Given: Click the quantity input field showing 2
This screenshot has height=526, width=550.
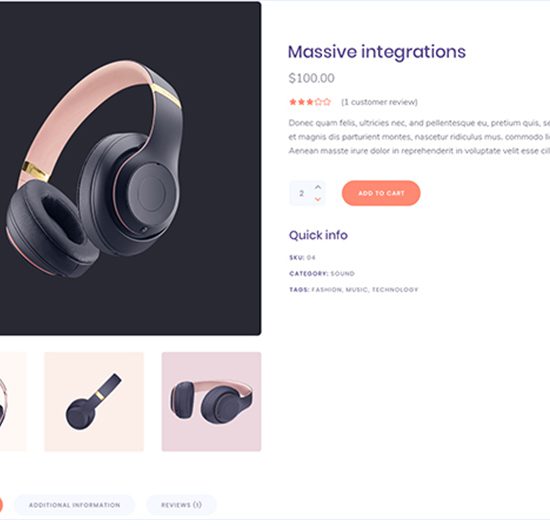Looking at the screenshot, I should click(x=307, y=193).
